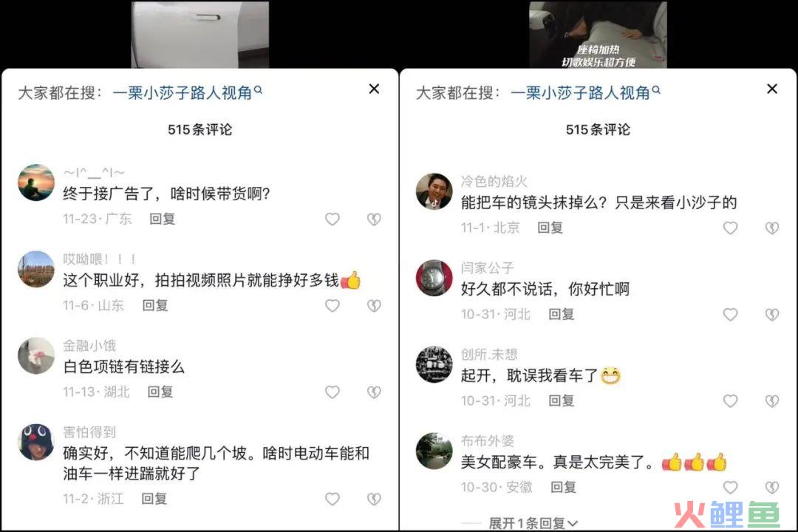Like 冷色的焰火's comment about 小沙子
The width and height of the screenshot is (798, 532).
tap(730, 228)
